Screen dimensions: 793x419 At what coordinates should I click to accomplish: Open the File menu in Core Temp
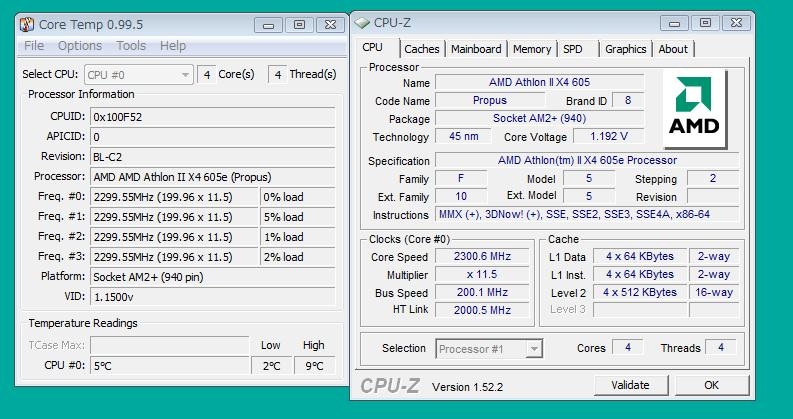[x=34, y=46]
